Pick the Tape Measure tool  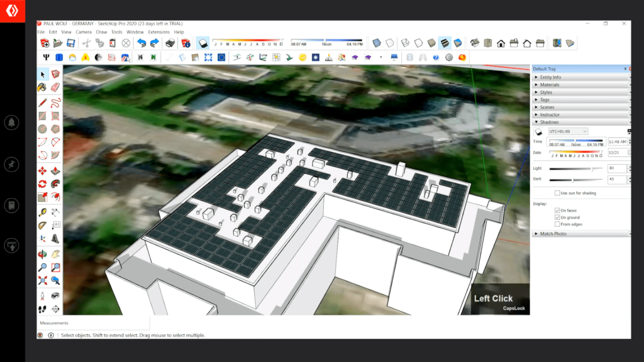coord(42,212)
